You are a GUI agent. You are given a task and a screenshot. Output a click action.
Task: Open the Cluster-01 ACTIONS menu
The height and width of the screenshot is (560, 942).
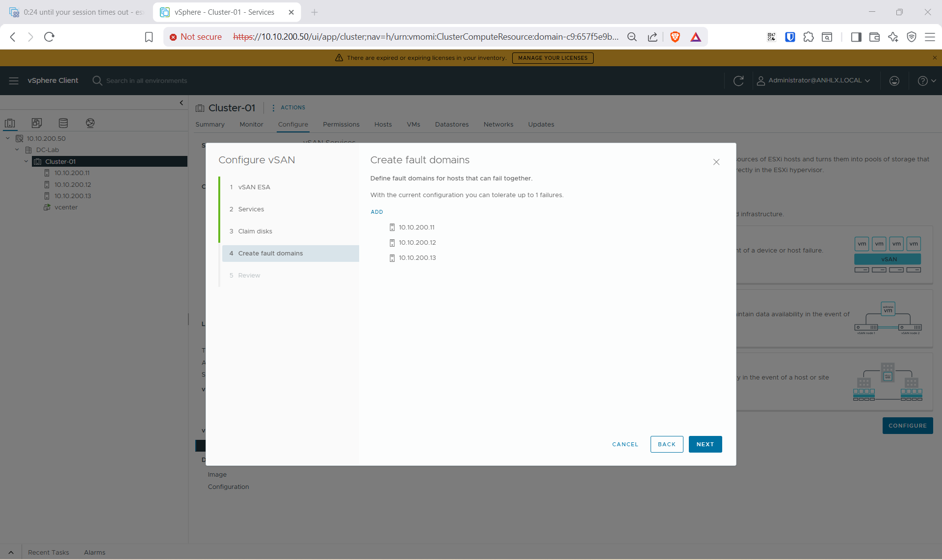point(288,107)
